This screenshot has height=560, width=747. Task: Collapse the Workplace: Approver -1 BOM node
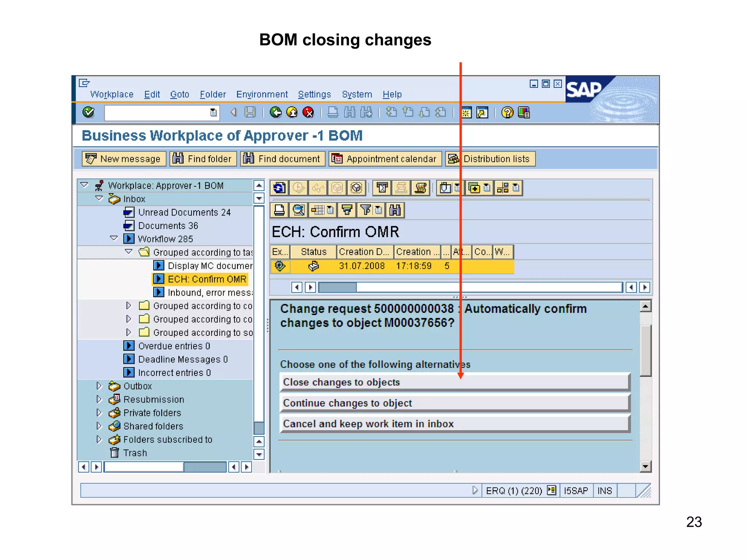point(84,185)
